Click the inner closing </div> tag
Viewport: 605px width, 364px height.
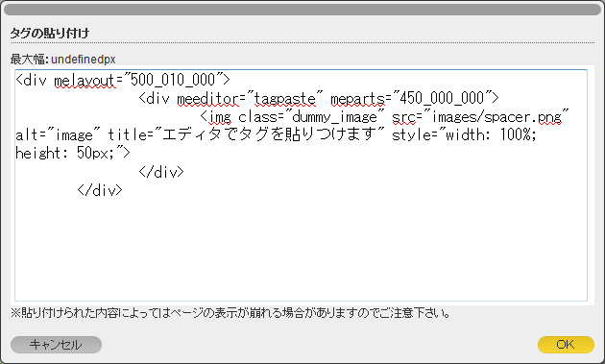coord(161,172)
